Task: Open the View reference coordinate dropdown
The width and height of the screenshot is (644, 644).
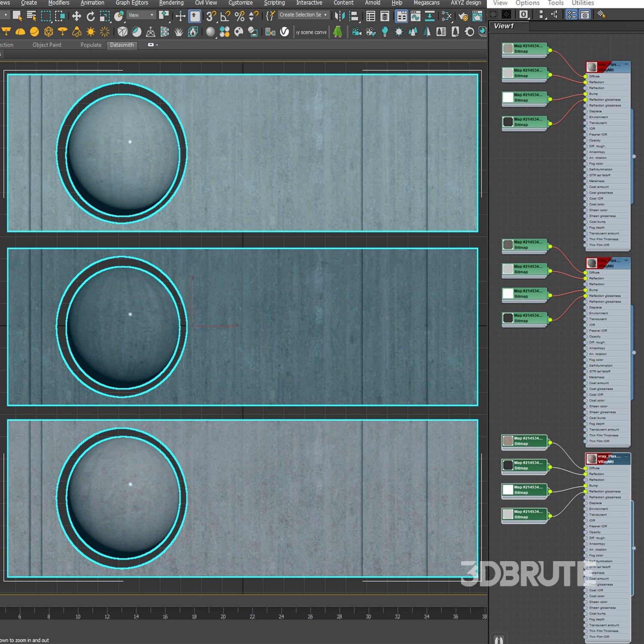Action: point(141,15)
